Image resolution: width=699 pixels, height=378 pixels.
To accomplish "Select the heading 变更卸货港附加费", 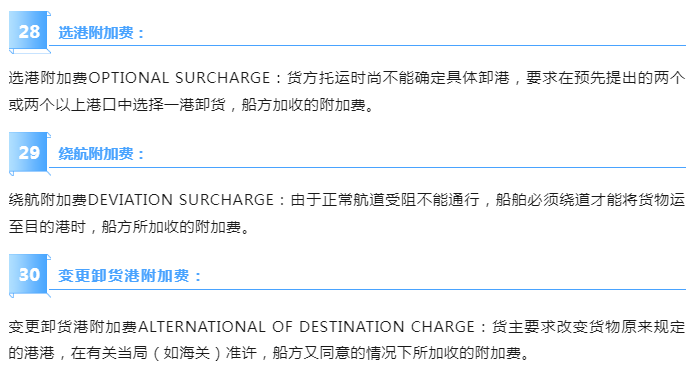I will click(124, 276).
